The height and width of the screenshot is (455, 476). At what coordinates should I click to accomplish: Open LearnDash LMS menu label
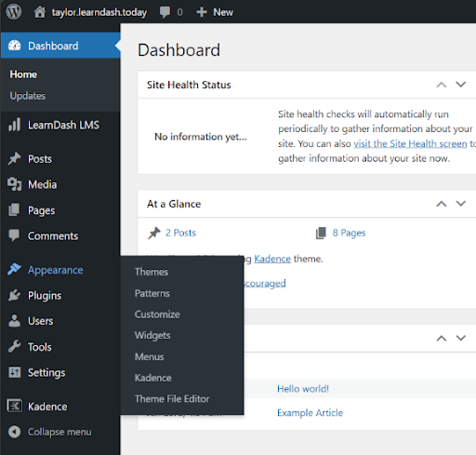click(x=63, y=125)
